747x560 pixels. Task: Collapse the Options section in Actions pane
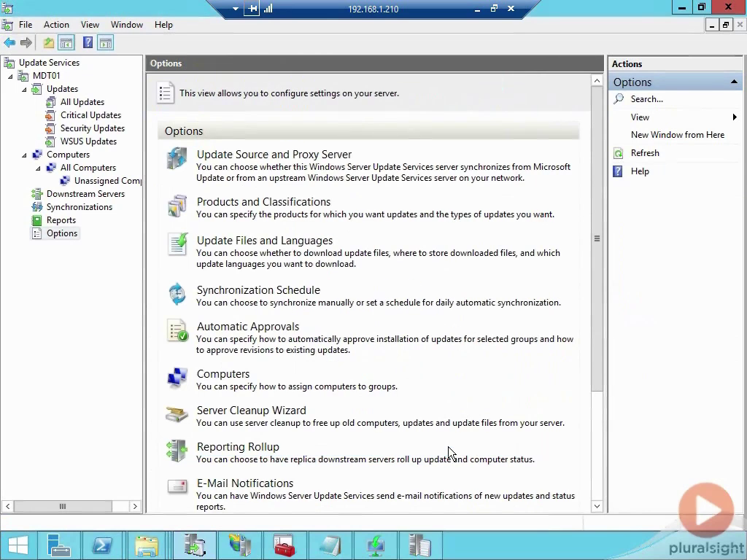[734, 82]
